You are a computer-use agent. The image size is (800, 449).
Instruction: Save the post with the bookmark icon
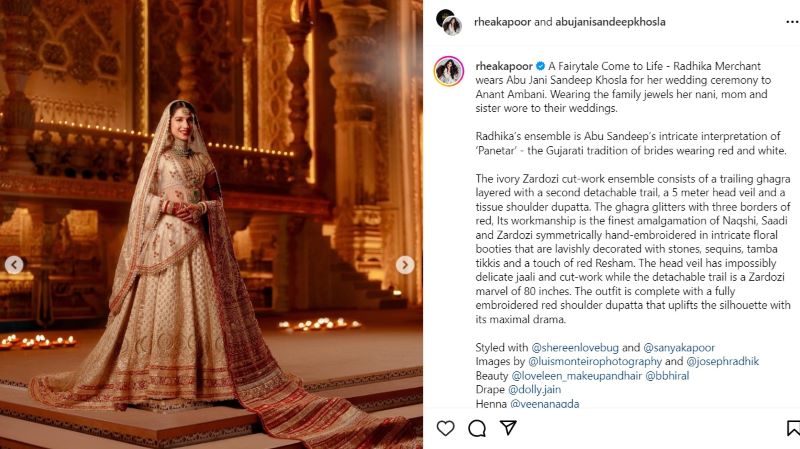[x=793, y=428]
